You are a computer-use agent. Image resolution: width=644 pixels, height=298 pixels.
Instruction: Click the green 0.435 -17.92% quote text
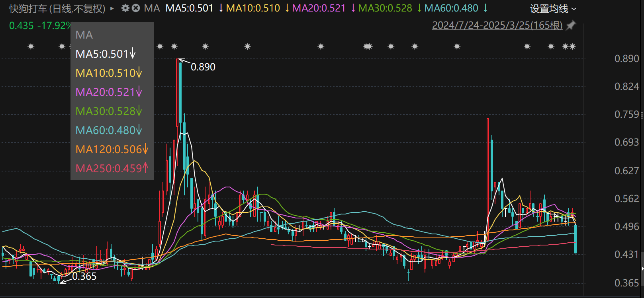pos(40,26)
